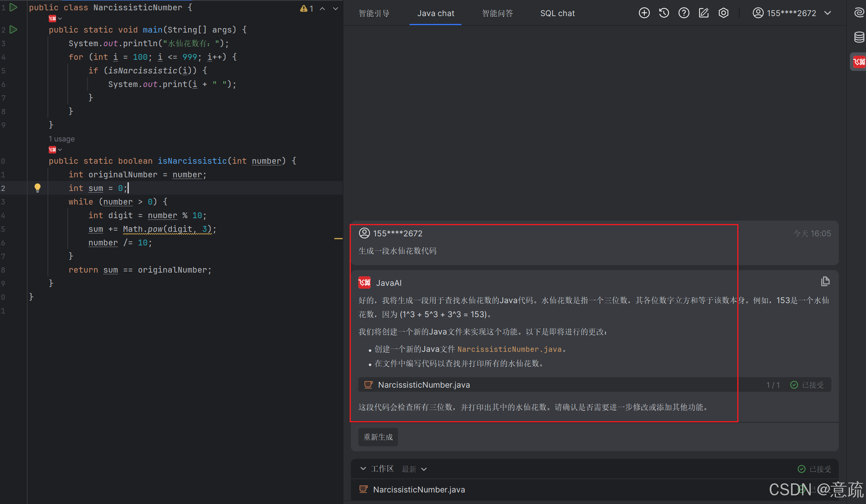866x504 pixels.
Task: Open chat history clock icon
Action: 664,13
